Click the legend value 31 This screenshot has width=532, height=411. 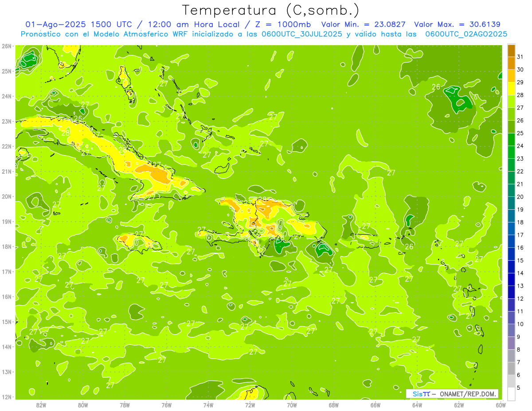520,56
